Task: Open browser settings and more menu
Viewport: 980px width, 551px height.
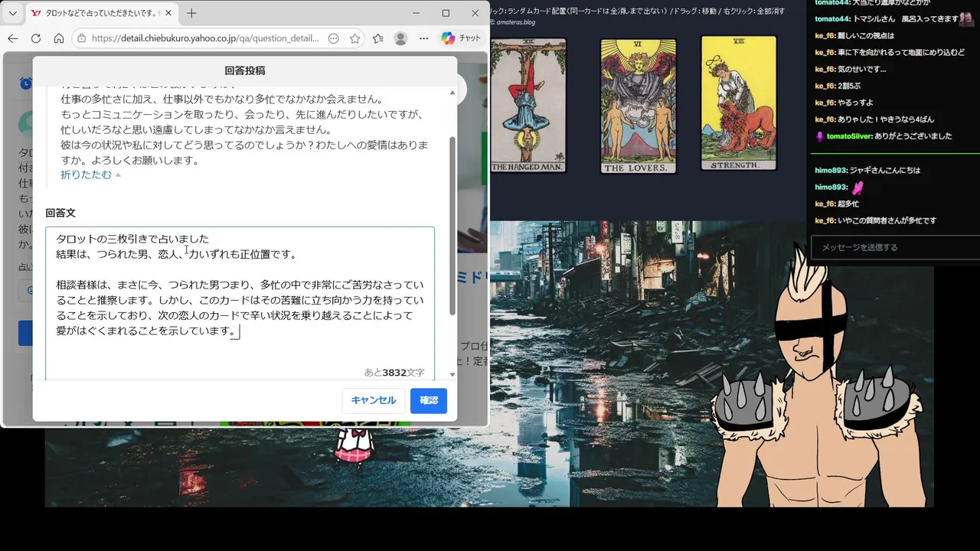Action: (x=423, y=38)
